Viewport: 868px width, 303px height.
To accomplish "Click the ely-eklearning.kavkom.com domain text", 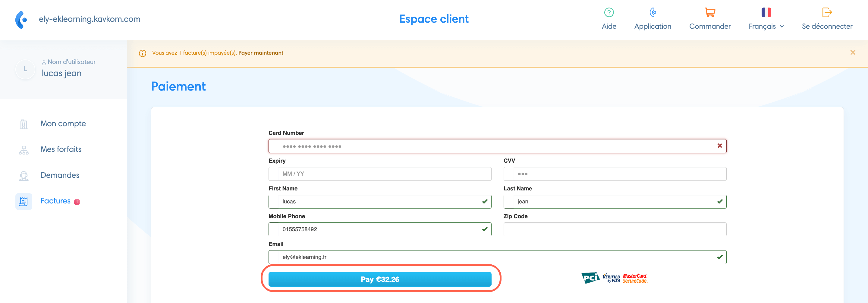I will (90, 19).
